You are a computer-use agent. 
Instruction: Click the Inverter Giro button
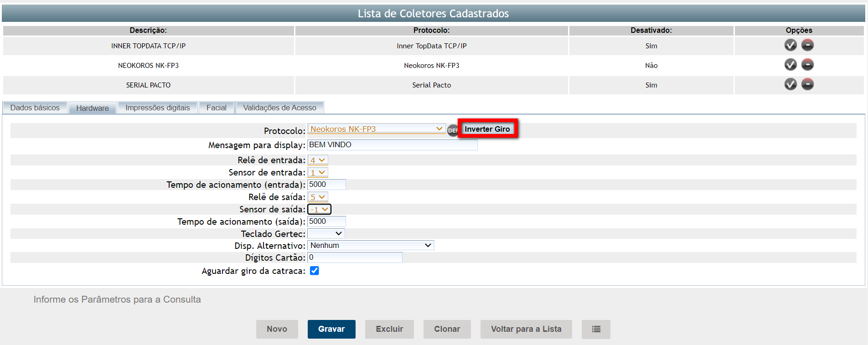(x=487, y=129)
